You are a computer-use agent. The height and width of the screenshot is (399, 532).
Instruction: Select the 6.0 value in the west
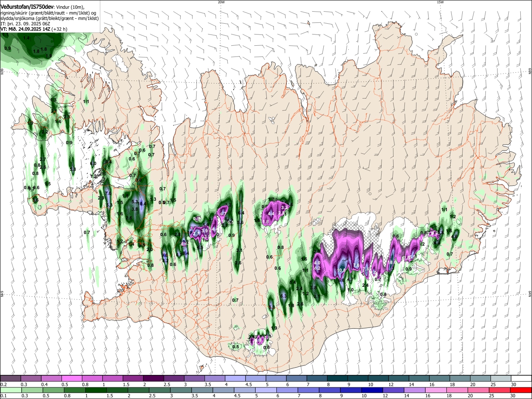tap(93, 163)
